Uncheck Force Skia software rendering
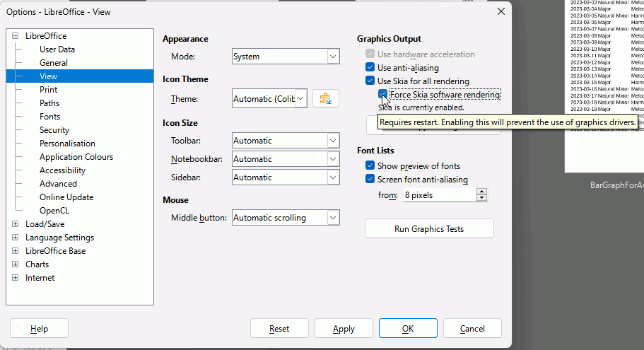The image size is (644, 350). click(x=382, y=94)
